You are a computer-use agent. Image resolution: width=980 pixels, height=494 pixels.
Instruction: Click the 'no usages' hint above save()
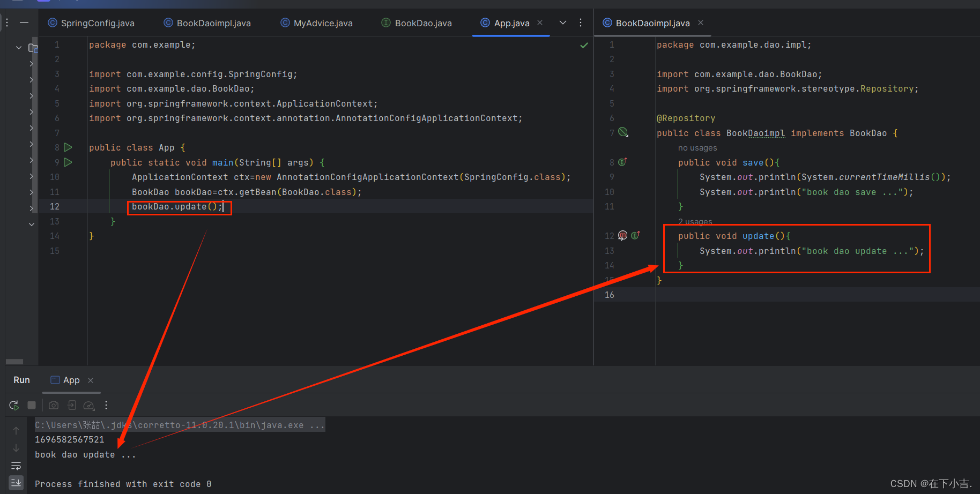[x=697, y=148]
